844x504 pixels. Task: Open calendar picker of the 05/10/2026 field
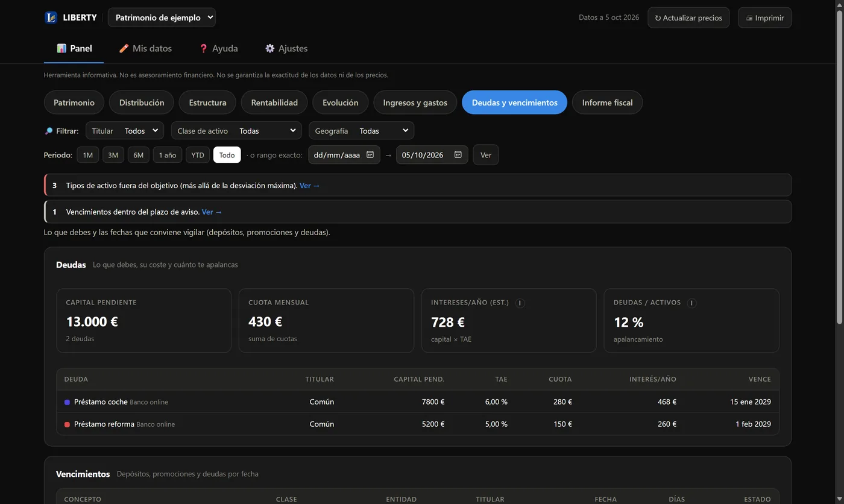pos(458,155)
